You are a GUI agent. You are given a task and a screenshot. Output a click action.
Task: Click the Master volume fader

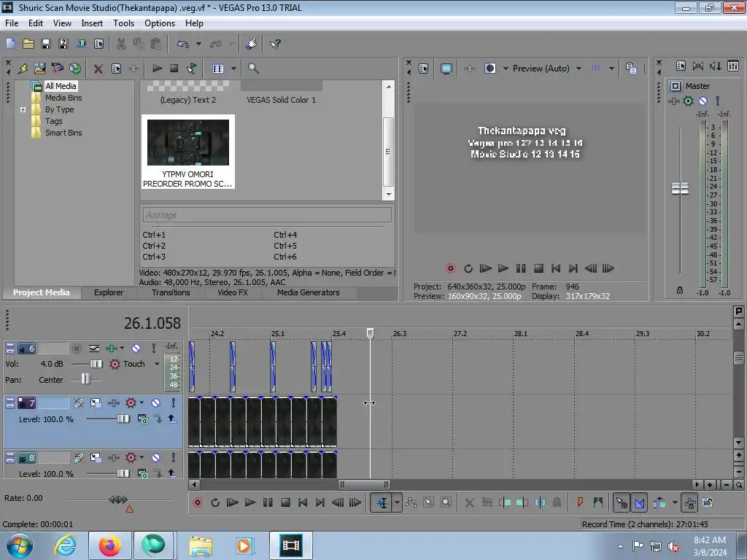point(680,189)
